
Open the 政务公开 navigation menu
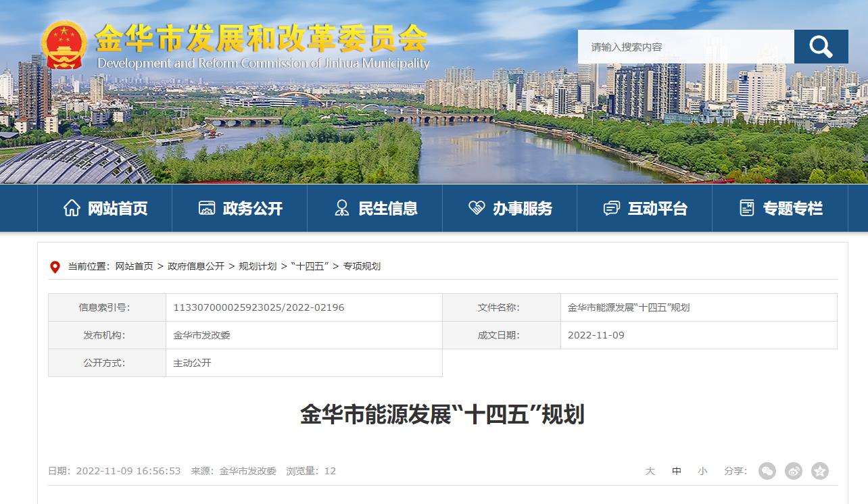[240, 208]
